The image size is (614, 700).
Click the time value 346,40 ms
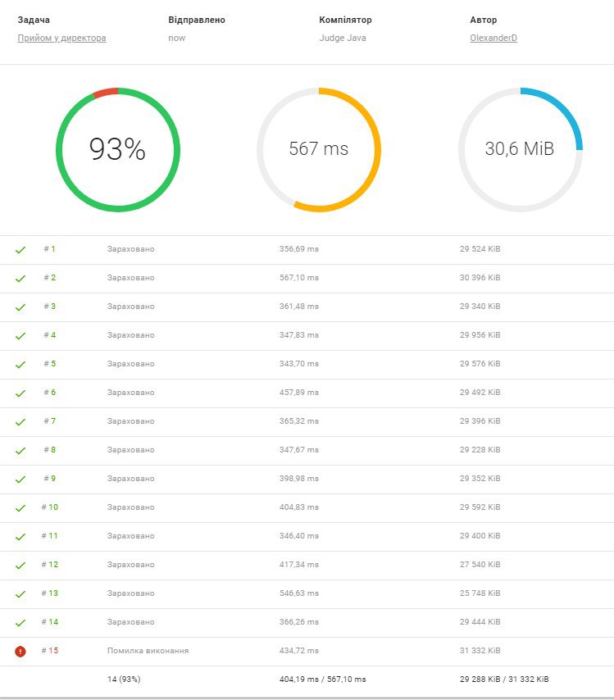[x=299, y=536]
